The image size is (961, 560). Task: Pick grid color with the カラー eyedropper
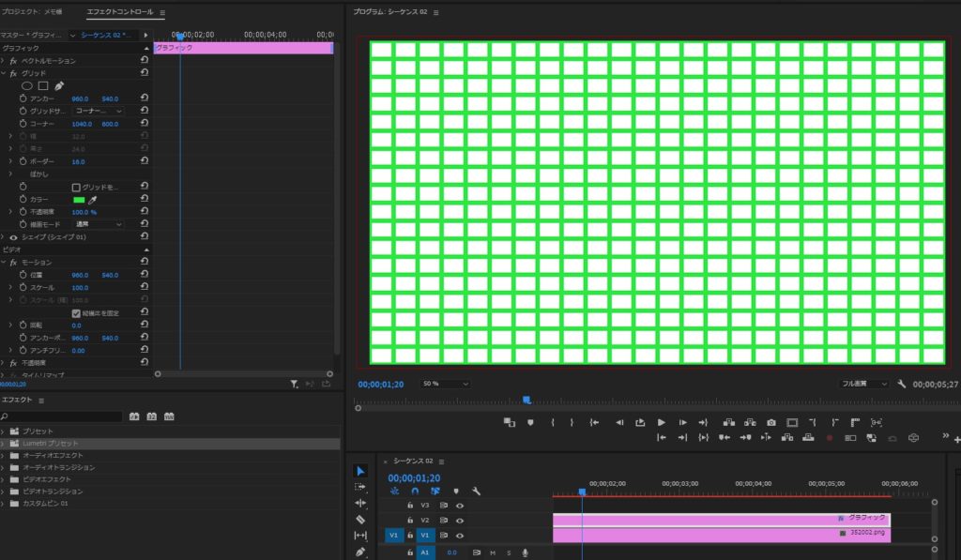pos(93,200)
